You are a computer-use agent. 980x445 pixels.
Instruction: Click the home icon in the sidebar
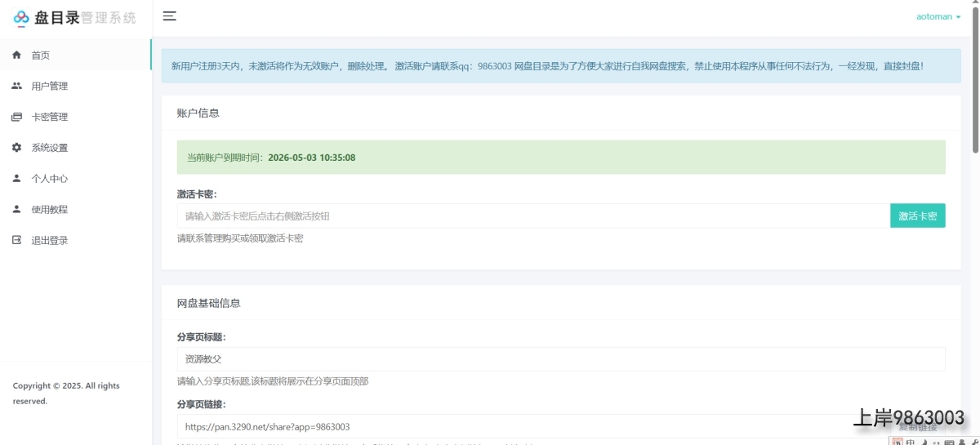[x=16, y=56]
